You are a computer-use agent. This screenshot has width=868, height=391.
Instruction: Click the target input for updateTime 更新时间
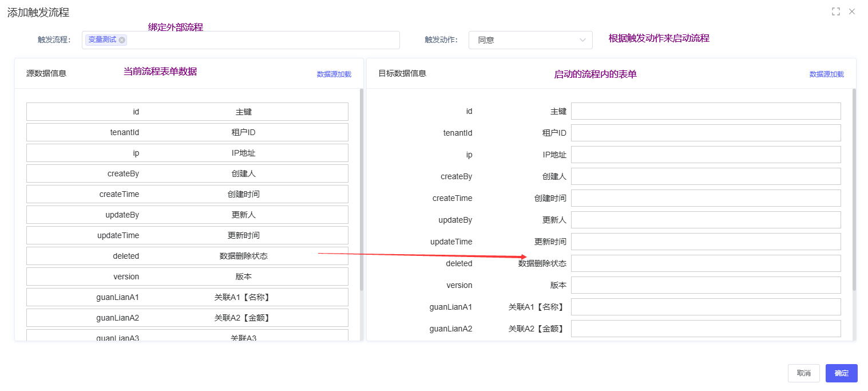[x=706, y=242]
